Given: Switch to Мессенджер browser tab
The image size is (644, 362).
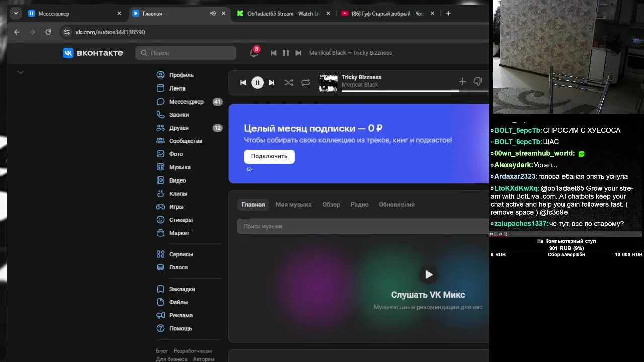Looking at the screenshot, I should (x=75, y=14).
